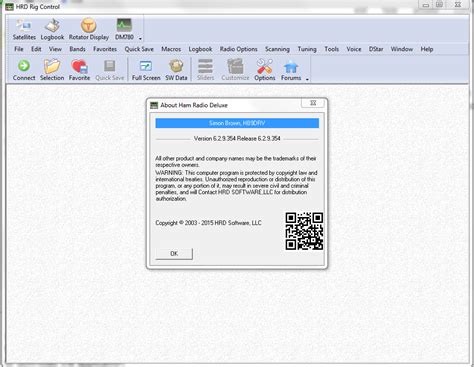The height and width of the screenshot is (367, 474).
Task: Open the Bands menu
Action: (77, 49)
